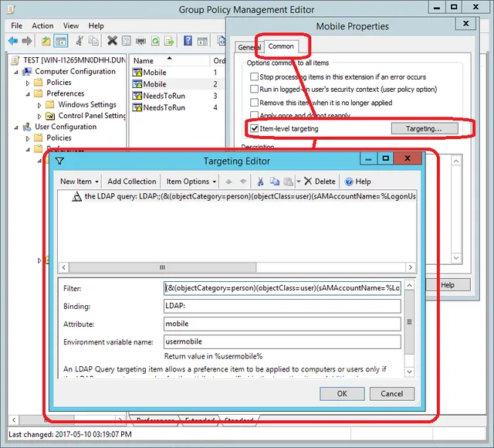494x448 pixels.
Task: Click the green Refresh icon in main toolbar
Action: [x=155, y=41]
